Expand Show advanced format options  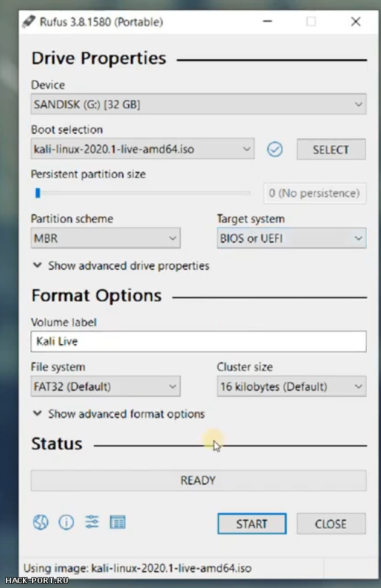119,414
